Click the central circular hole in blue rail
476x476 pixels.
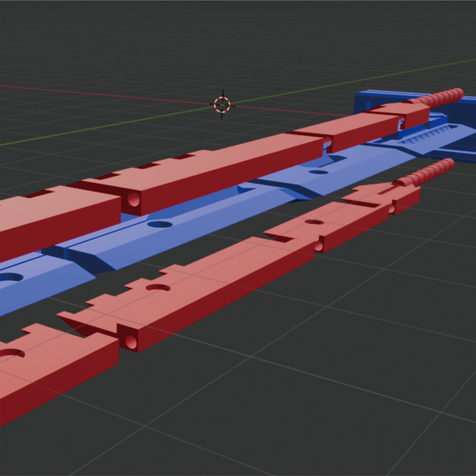pyautogui.click(x=159, y=224)
